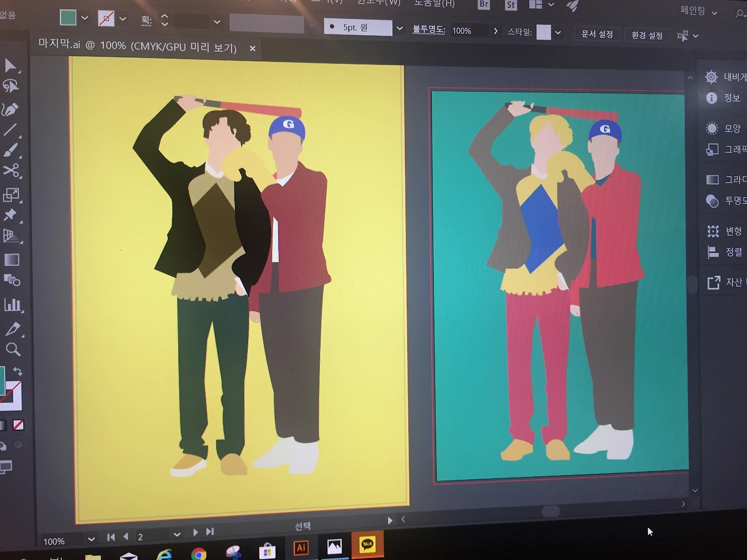Select the Scissors tool
747x560 pixels.
click(11, 171)
